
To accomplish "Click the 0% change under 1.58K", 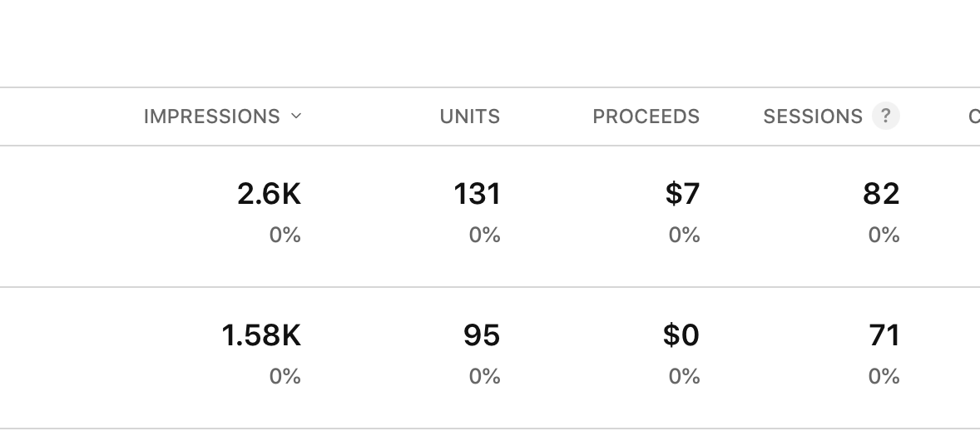I will point(285,377).
